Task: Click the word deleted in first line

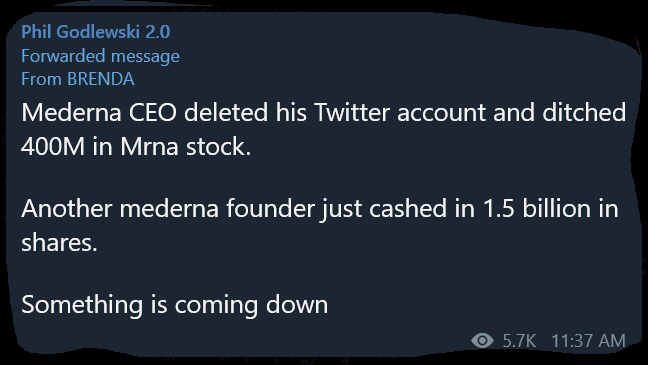Action: point(226,112)
